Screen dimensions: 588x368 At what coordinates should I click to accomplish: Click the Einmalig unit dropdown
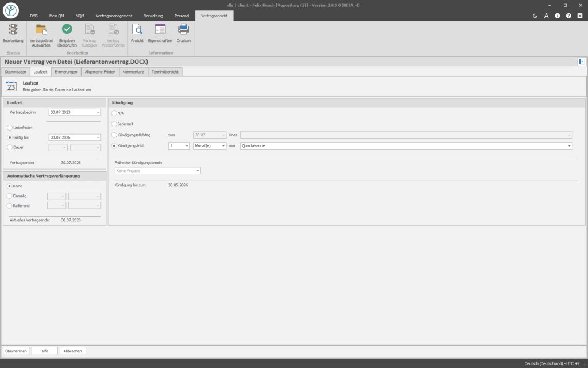coord(85,196)
